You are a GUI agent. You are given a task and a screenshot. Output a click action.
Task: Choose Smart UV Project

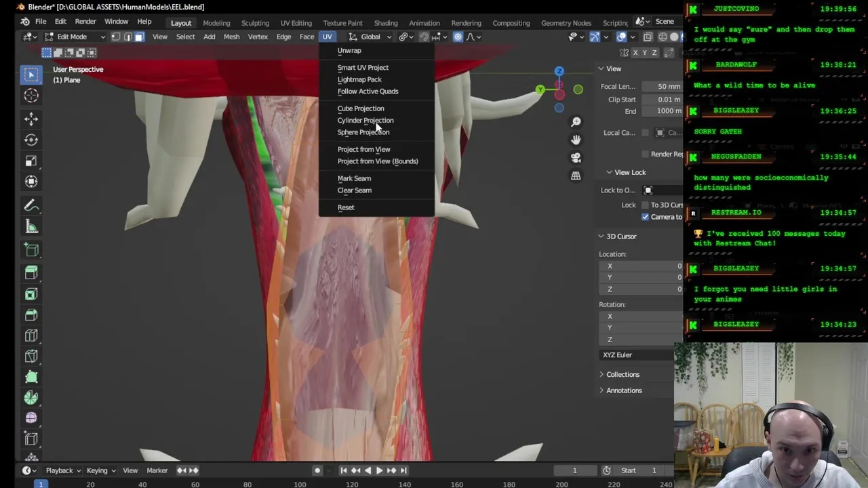(x=363, y=68)
